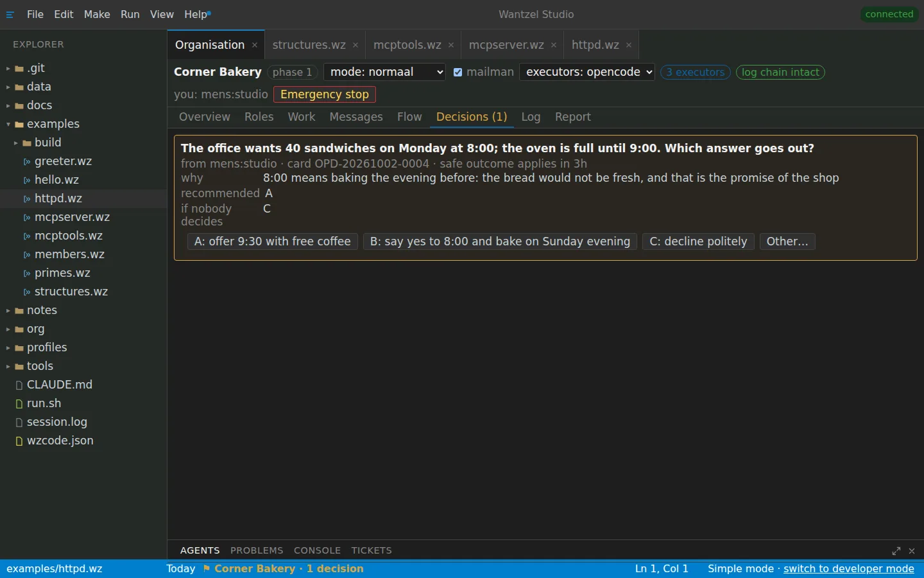Switch to the Flow tab

coord(409,117)
